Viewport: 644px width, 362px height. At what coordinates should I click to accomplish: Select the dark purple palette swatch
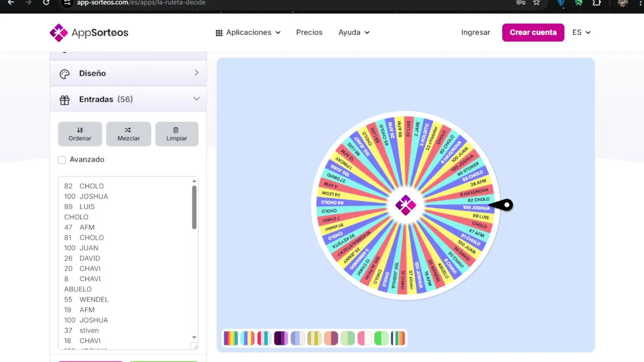281,338
